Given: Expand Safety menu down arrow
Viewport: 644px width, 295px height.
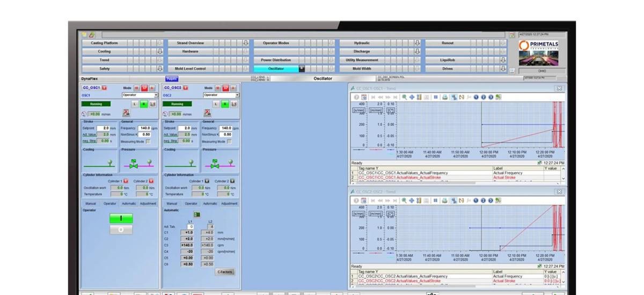Looking at the screenshot, I should coord(159,69).
